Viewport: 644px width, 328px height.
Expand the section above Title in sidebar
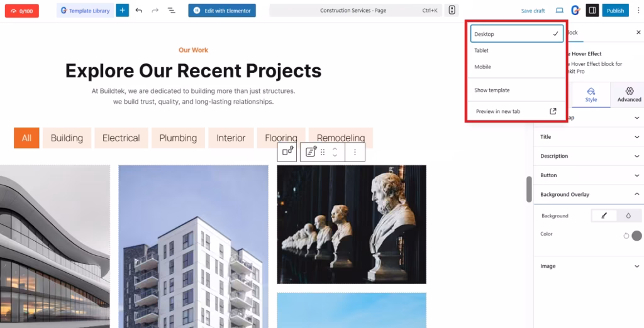[x=589, y=118]
